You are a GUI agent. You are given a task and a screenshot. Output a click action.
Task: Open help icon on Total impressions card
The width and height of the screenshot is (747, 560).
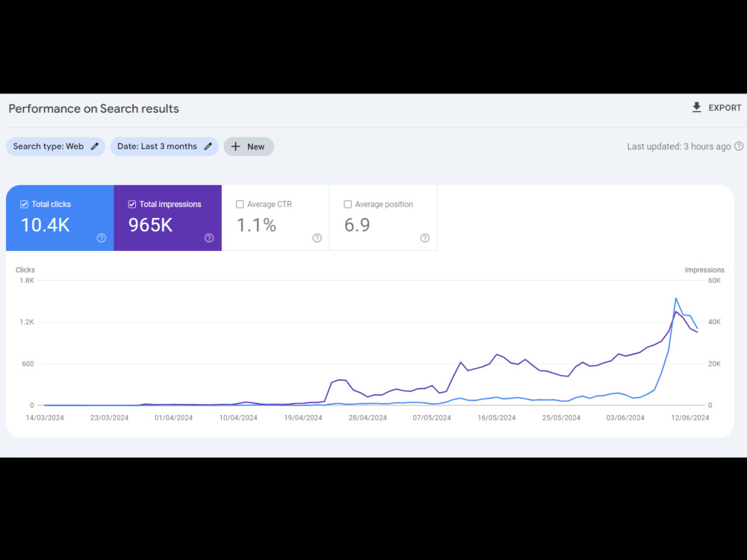(x=209, y=238)
